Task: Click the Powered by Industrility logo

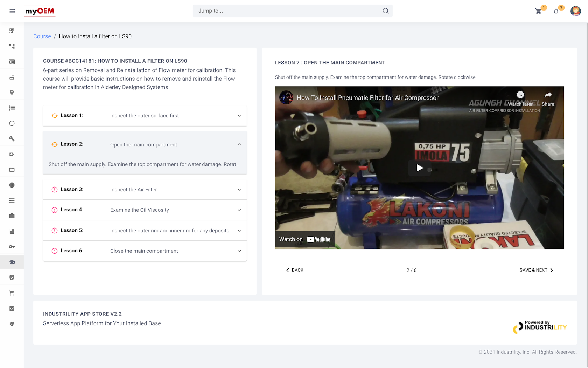Action: pos(540,327)
